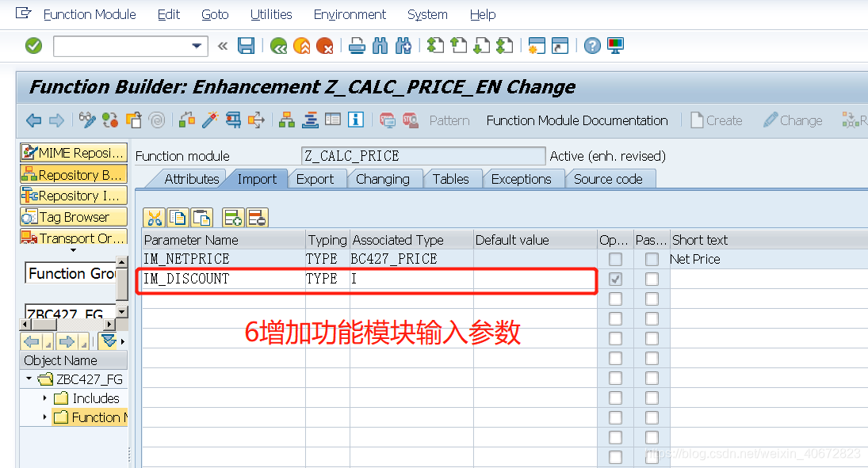868x468 pixels.
Task: Click the Create New Session icon
Action: click(x=537, y=46)
